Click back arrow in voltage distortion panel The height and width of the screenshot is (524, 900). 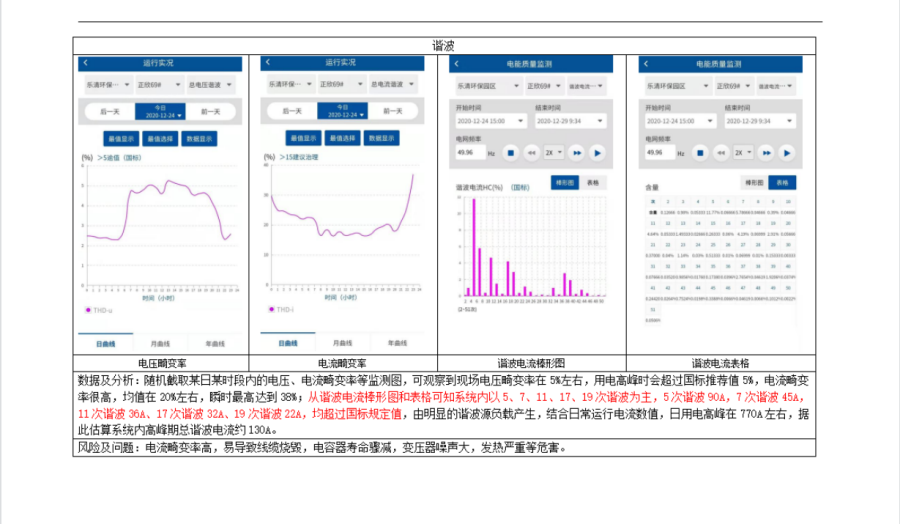[x=86, y=63]
